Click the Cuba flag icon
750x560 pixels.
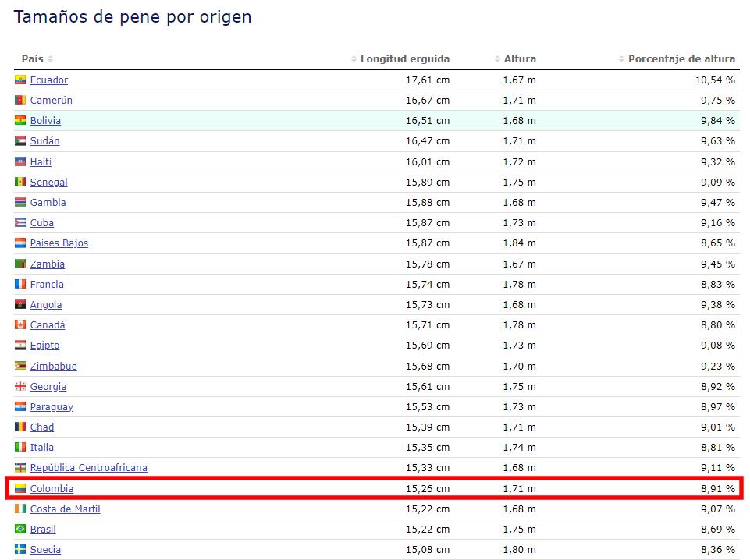[20, 223]
